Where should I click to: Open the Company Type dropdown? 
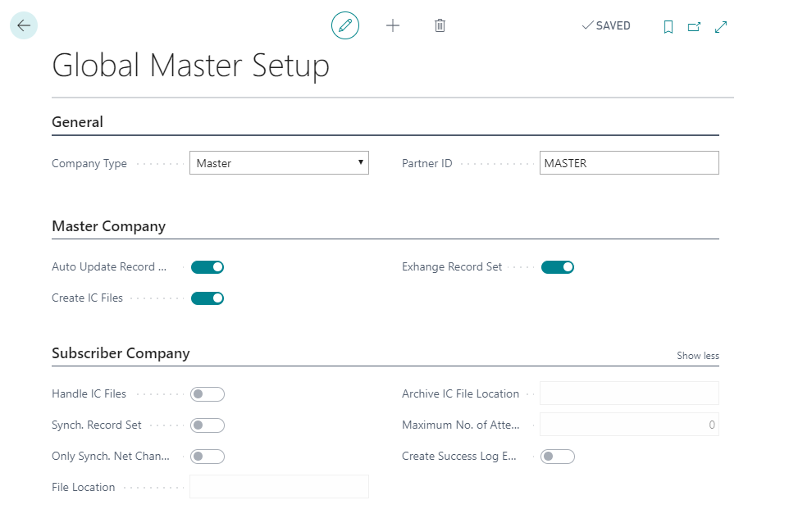click(280, 163)
